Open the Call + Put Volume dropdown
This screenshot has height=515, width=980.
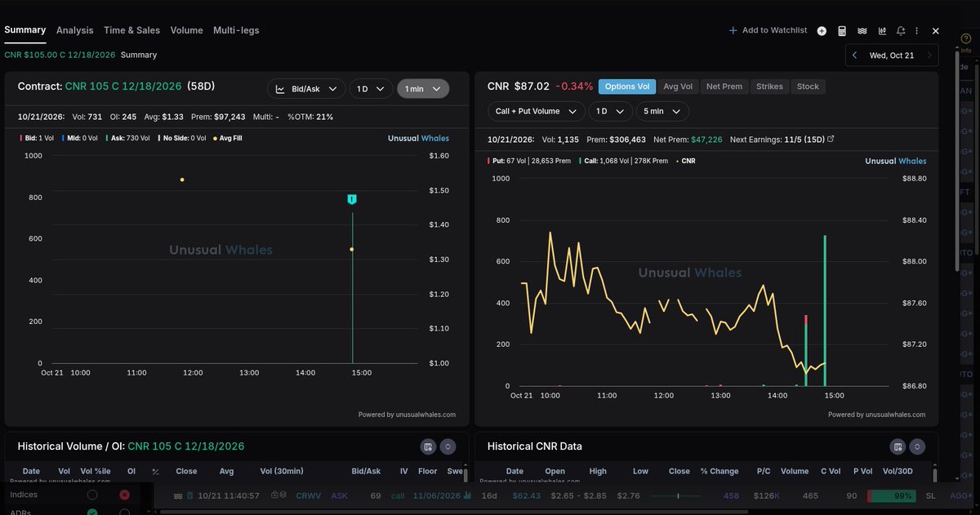coord(537,111)
